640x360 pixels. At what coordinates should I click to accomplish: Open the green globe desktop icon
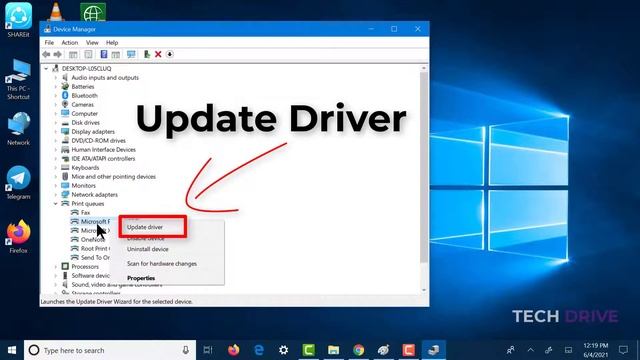pyautogui.click(x=93, y=12)
